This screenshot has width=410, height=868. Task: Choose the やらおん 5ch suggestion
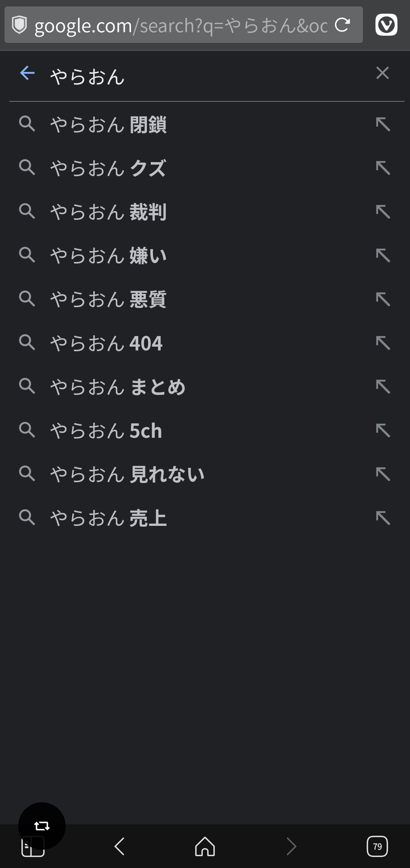106,431
